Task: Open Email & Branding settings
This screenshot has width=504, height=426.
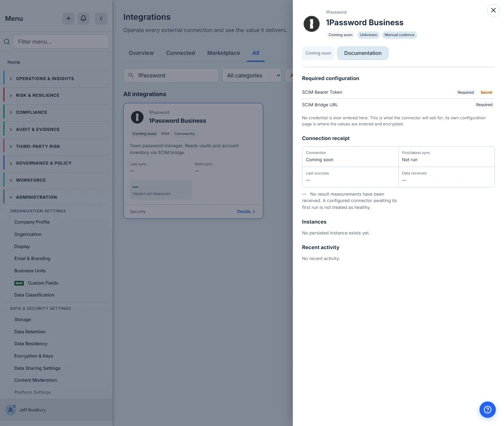Action: [32, 259]
